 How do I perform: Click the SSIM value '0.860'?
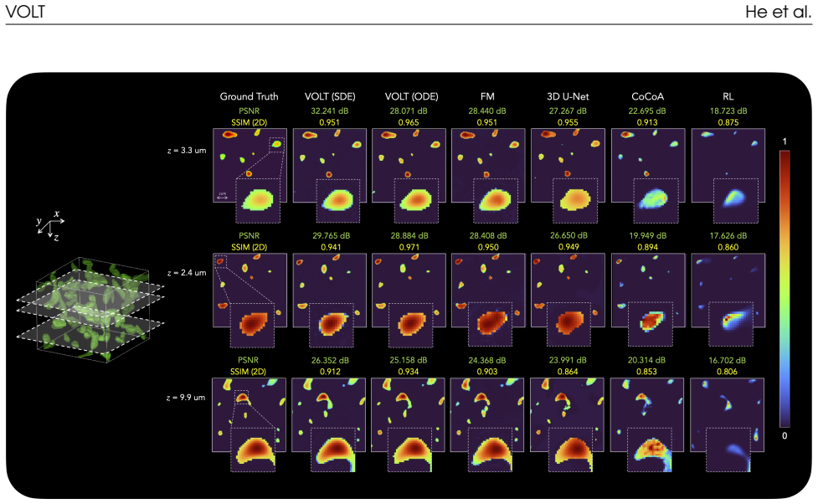[728, 247]
